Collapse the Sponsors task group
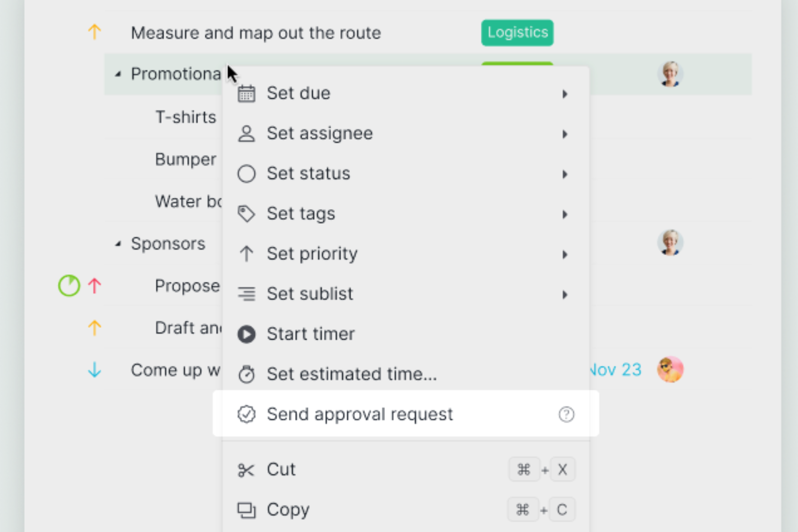This screenshot has height=532, width=798. click(118, 244)
